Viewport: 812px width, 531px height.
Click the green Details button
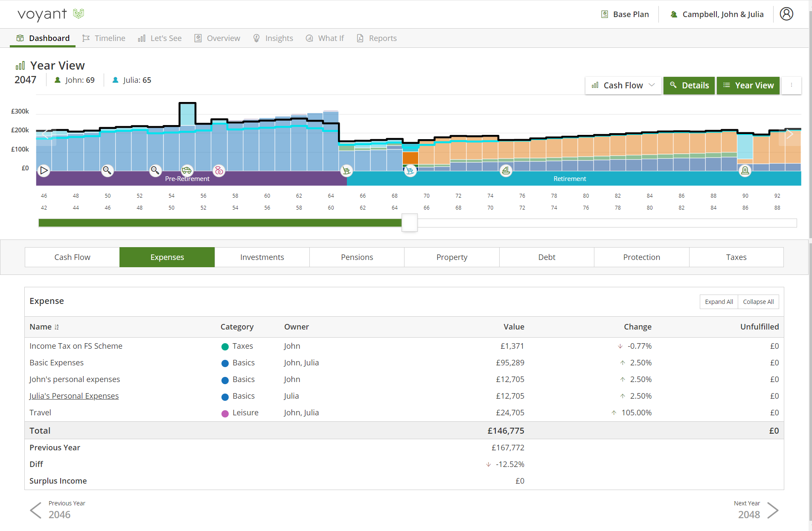click(x=689, y=85)
